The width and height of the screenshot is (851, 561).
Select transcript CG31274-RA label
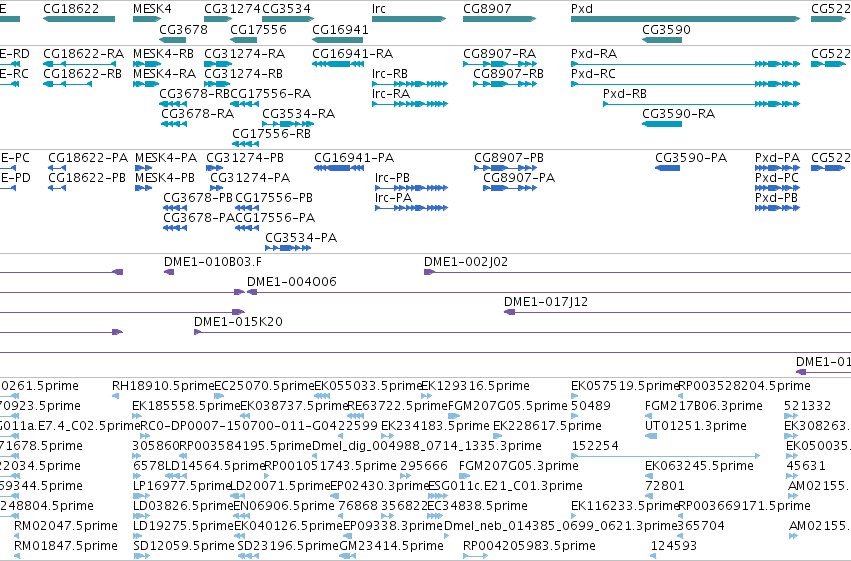245,54
